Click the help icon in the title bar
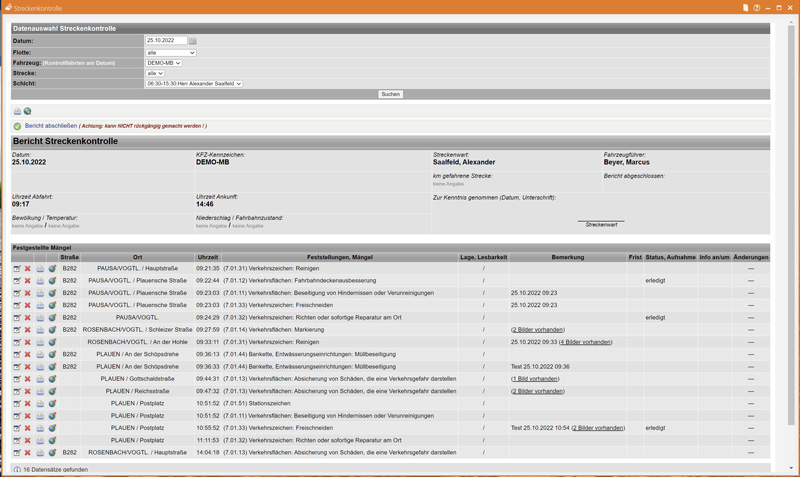The width and height of the screenshot is (800, 477). click(x=757, y=8)
